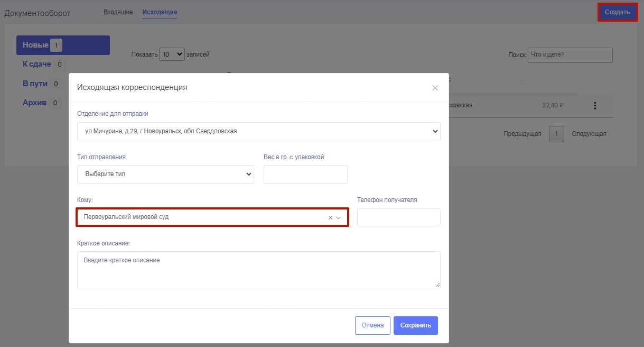The height and width of the screenshot is (347, 644).
Task: Open the В пути category
Action: point(35,84)
